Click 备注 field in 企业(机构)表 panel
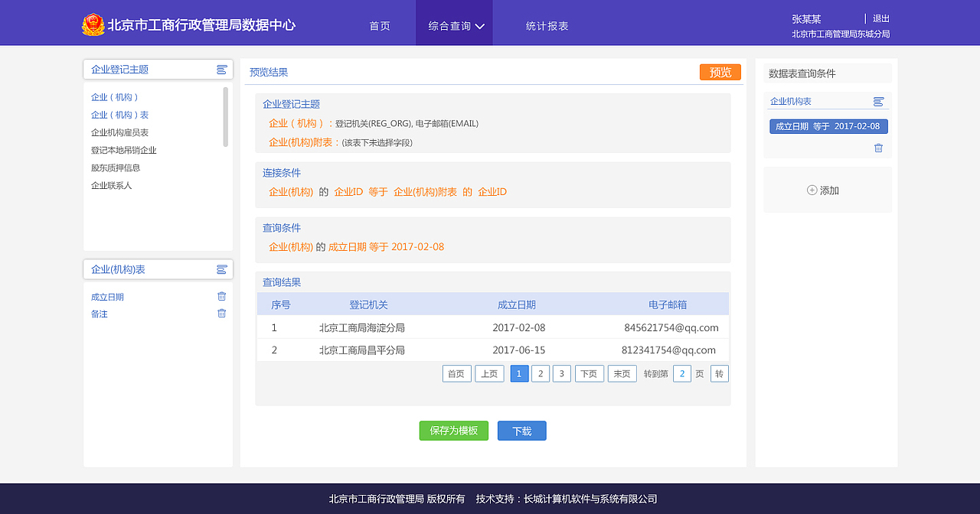The height and width of the screenshot is (514, 980). [x=100, y=314]
